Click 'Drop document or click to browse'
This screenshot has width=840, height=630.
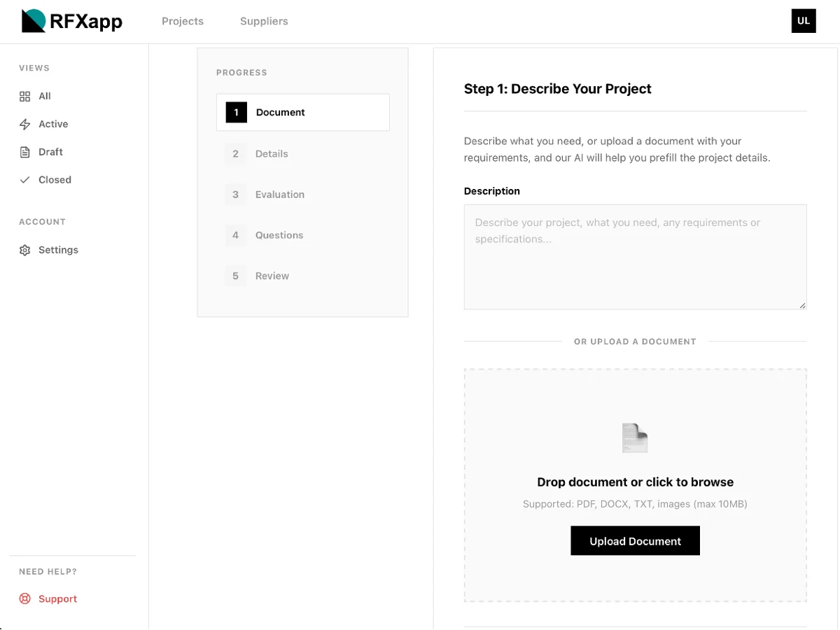click(636, 482)
